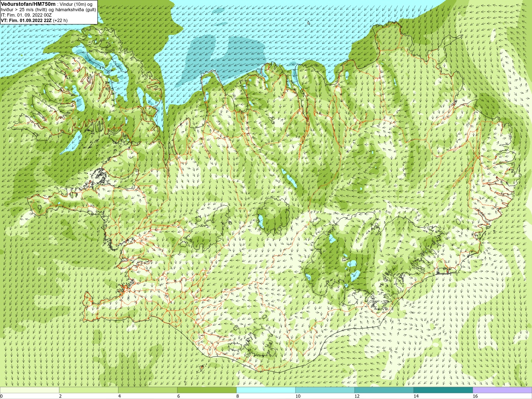Click the legend scale label "8"

click(238, 396)
